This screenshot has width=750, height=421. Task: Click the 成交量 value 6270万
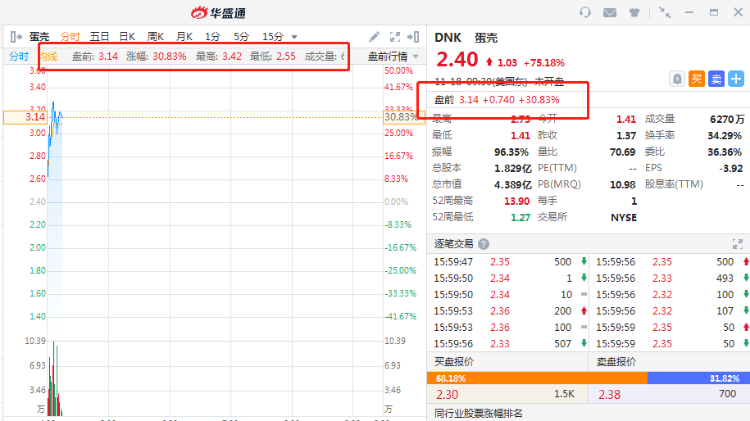(727, 119)
